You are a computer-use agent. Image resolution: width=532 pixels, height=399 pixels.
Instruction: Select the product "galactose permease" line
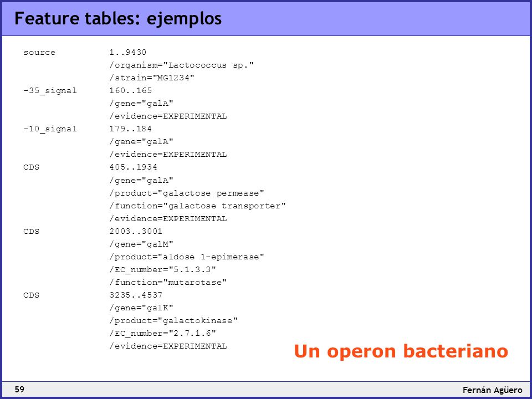(x=187, y=193)
